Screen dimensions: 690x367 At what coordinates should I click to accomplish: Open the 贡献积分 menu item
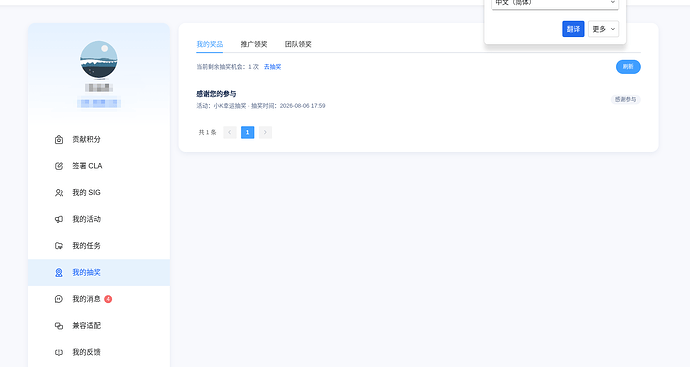point(99,139)
